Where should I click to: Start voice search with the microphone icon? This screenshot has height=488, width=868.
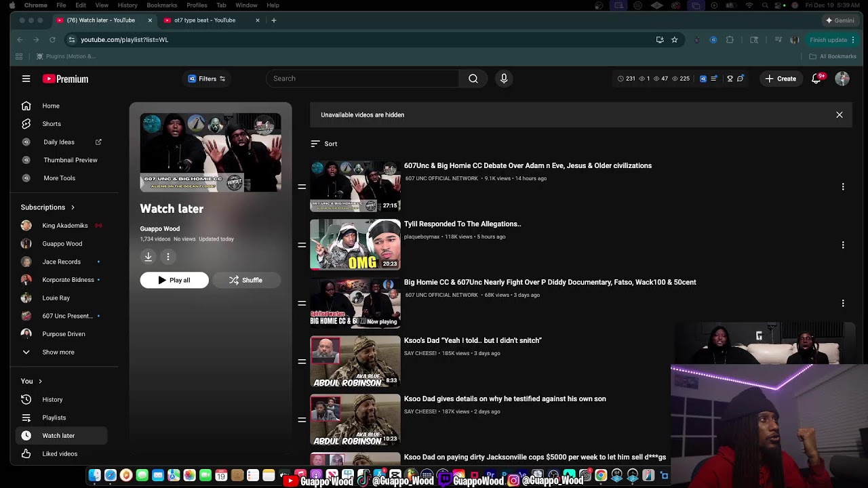pos(504,79)
